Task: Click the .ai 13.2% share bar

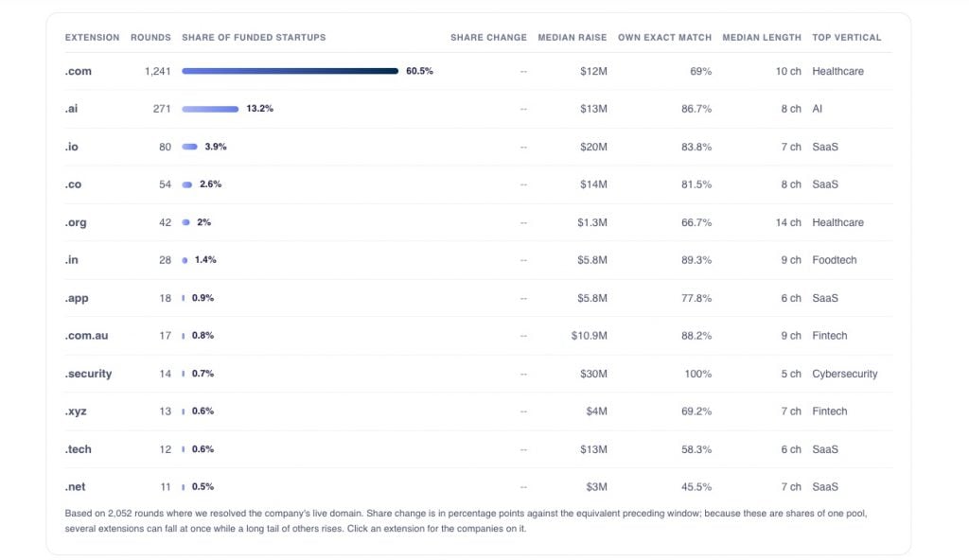Action: pyautogui.click(x=210, y=109)
